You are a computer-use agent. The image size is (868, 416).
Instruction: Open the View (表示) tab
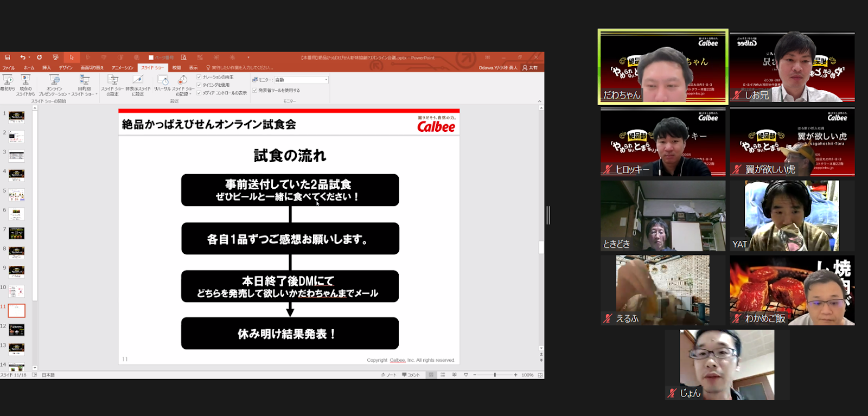(193, 68)
